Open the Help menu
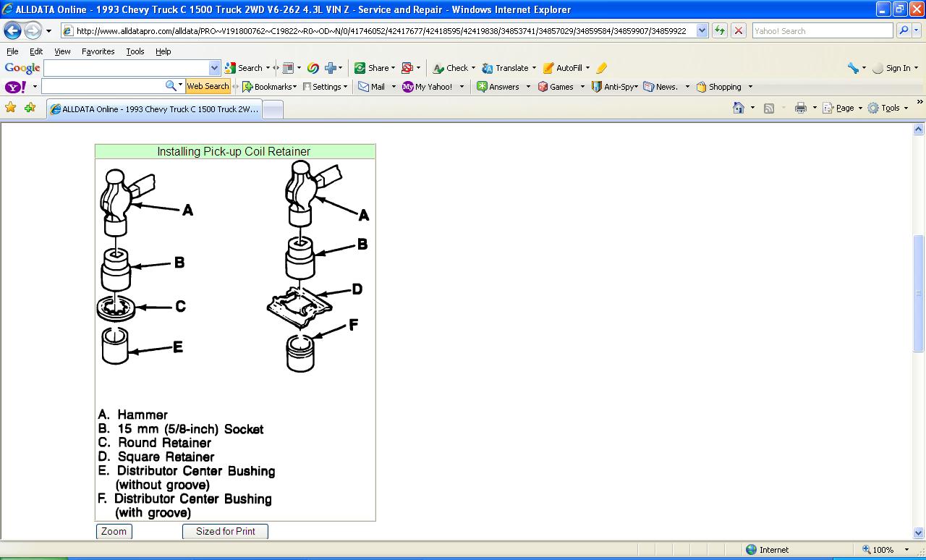Screen dimensions: 926x560 (163, 51)
